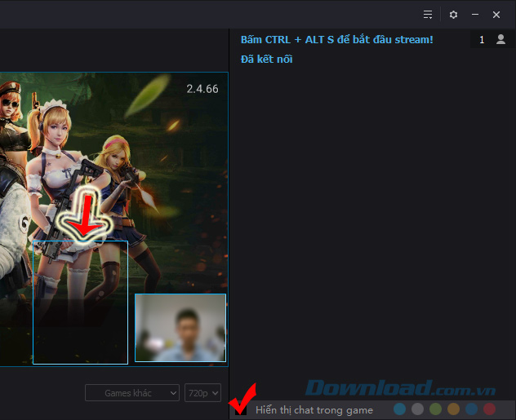Click the viewer profile icon beside count 1
Screen dimensions: 516x420
(x=500, y=39)
